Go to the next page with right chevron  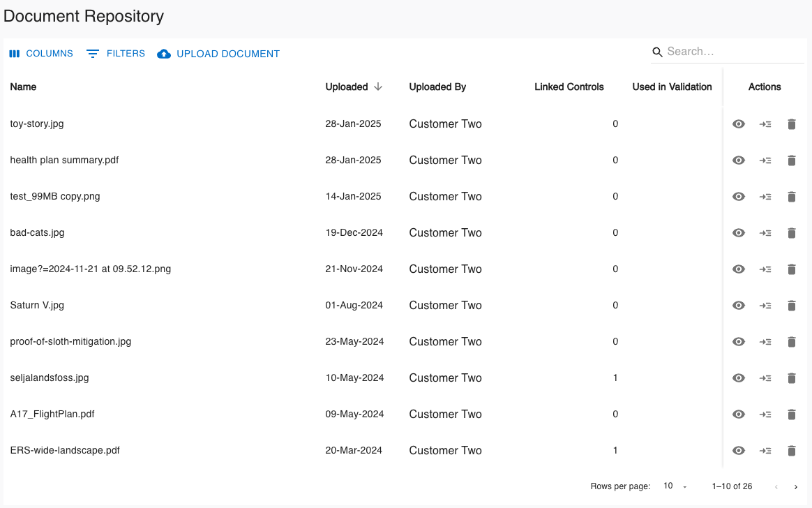click(x=795, y=486)
